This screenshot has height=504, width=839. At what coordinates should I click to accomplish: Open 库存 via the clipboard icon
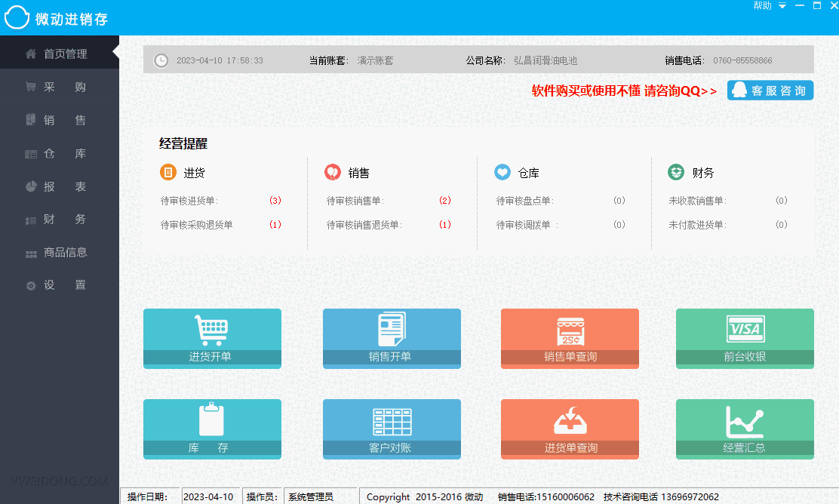(212, 420)
